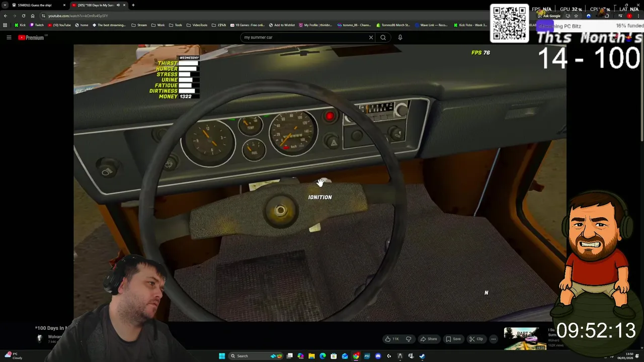Go back with the browser arrow
Viewport: 644px width, 362px height.
[x=6, y=16]
